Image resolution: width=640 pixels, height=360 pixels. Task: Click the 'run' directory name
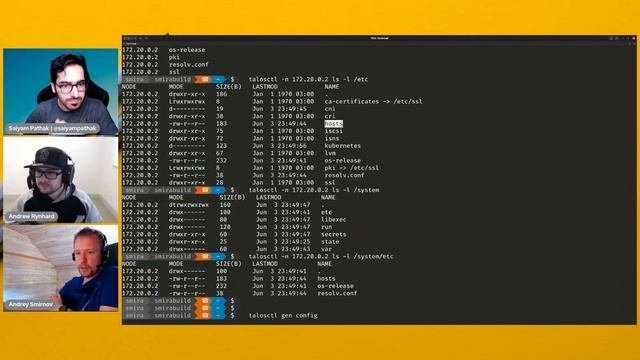tap(327, 227)
